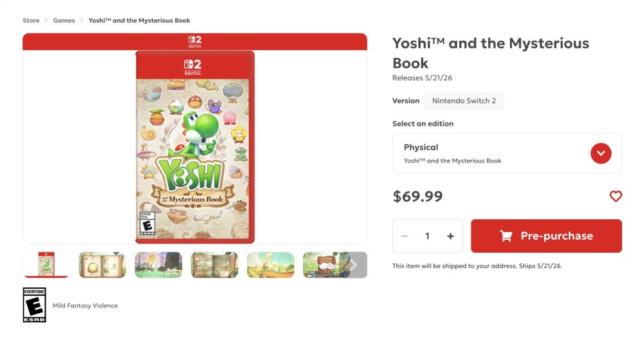Click the shopping cart icon on Pre-purchase
Screen dimensions: 644x348
point(506,236)
